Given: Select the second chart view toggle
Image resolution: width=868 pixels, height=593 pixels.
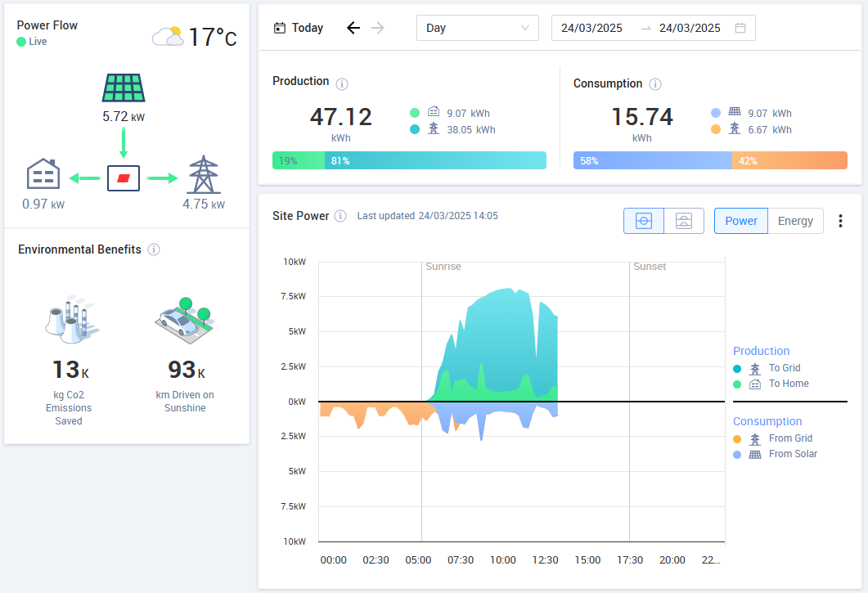Looking at the screenshot, I should point(684,221).
